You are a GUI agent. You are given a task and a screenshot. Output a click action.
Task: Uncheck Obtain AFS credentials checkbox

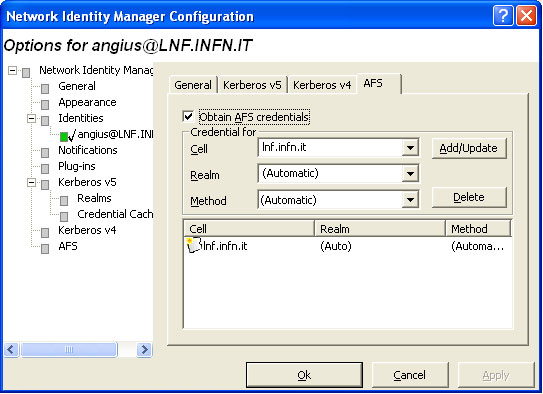(x=188, y=116)
